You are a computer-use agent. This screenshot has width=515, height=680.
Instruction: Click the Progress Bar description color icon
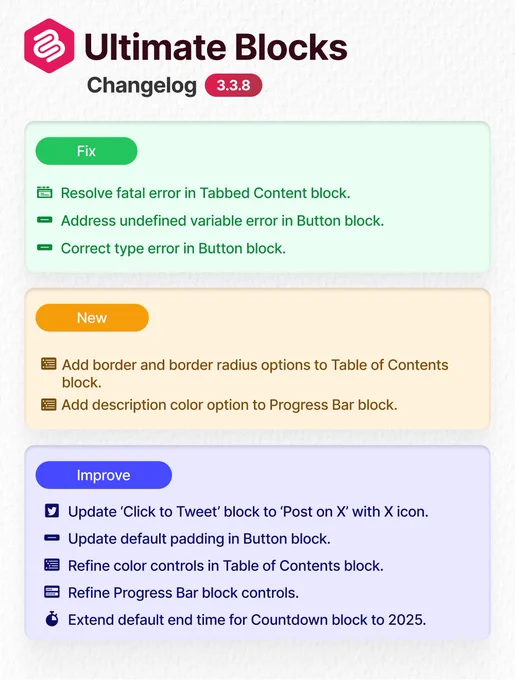click(x=49, y=404)
